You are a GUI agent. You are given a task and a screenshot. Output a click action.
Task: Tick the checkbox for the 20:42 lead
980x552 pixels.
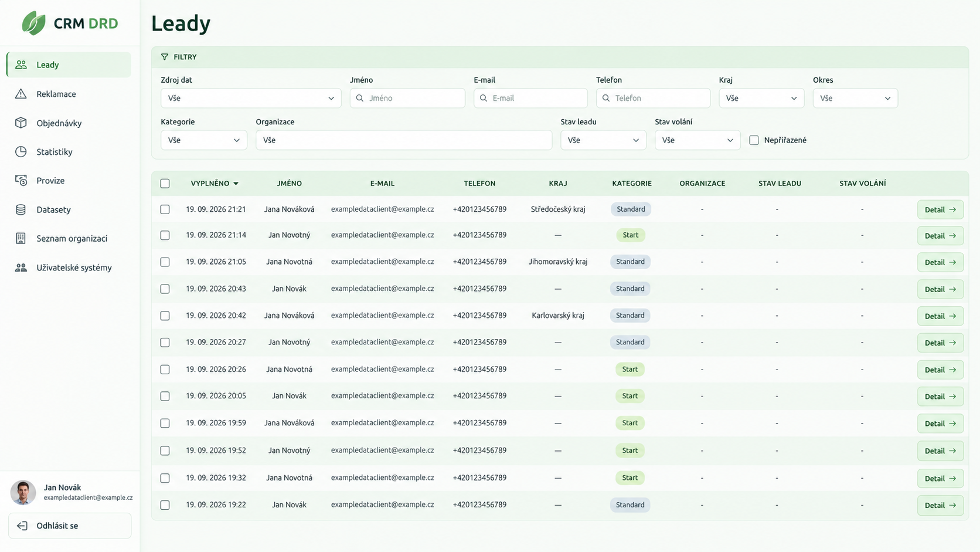[165, 316]
